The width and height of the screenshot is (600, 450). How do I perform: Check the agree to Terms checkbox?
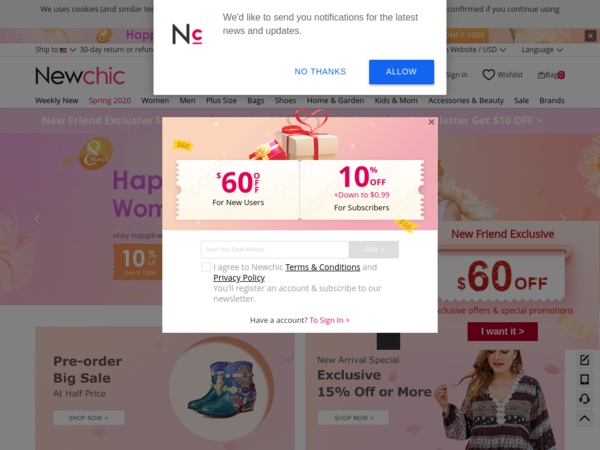pos(206,267)
